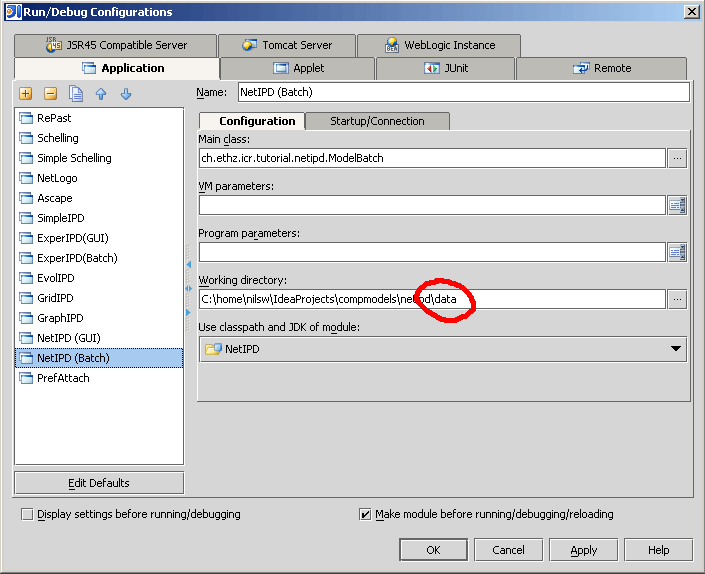This screenshot has height=574, width=705.
Task: Click the Cancel button
Action: (509, 550)
